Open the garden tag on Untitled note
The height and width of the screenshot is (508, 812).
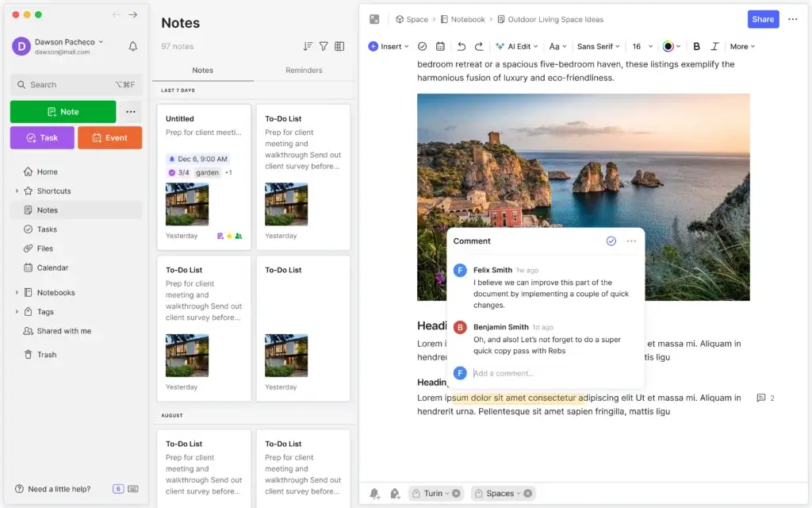pyautogui.click(x=207, y=172)
